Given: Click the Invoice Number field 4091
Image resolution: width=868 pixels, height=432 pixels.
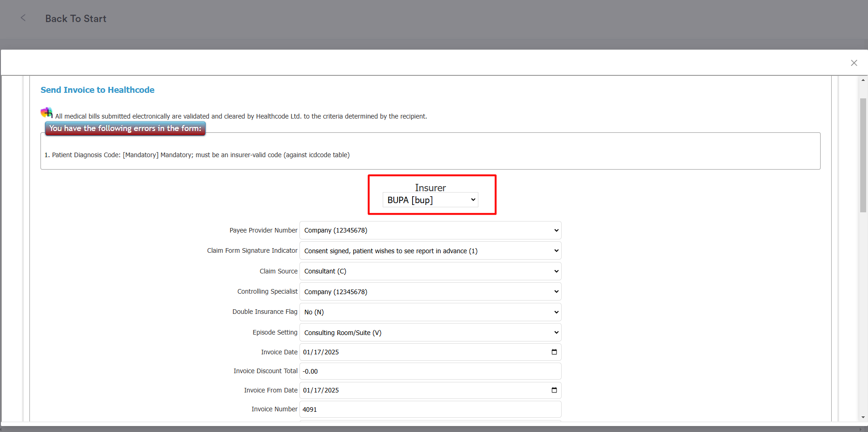Looking at the screenshot, I should (x=431, y=409).
